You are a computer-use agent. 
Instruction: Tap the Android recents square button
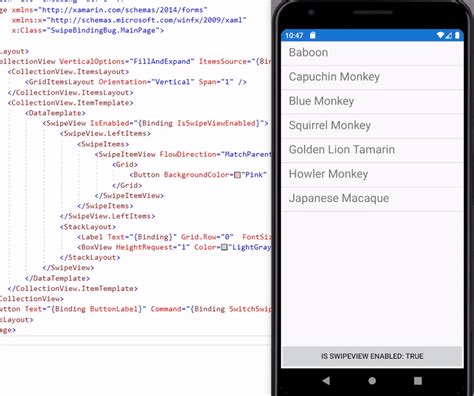point(418,381)
